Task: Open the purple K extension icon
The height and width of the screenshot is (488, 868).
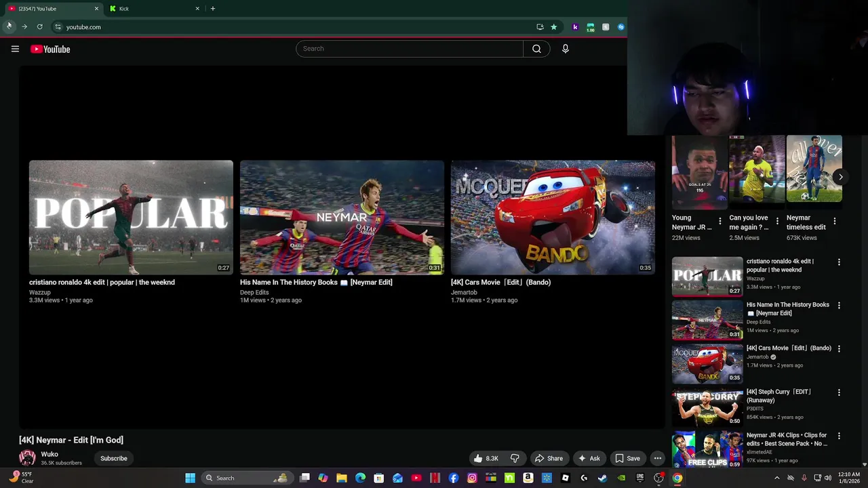Action: point(575,27)
